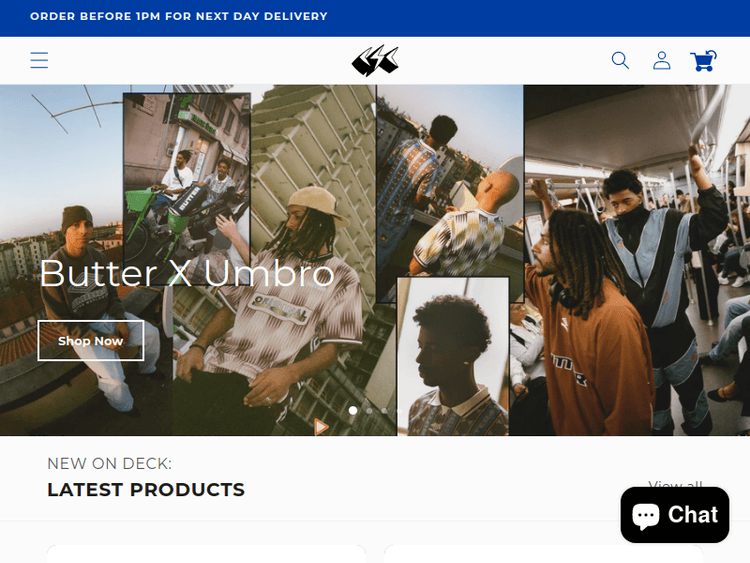The image size is (750, 563).
Task: Jump to the fourth slideshow dot
Action: point(398,410)
